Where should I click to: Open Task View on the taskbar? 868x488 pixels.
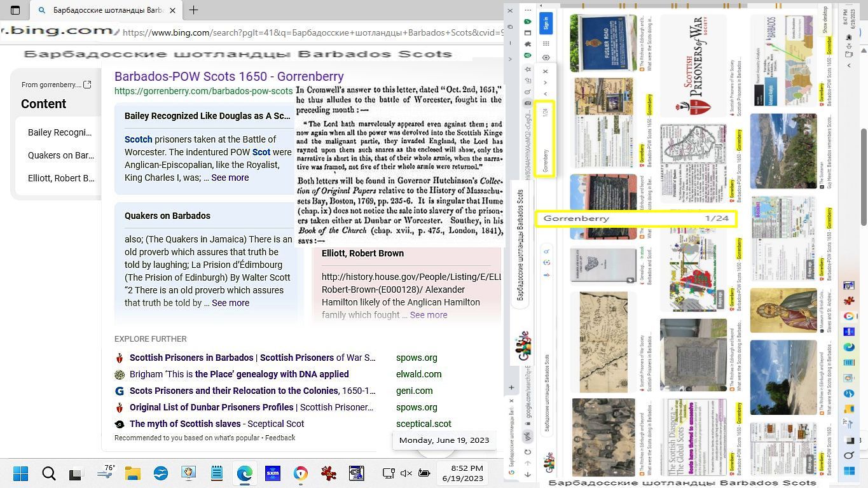coord(76,473)
